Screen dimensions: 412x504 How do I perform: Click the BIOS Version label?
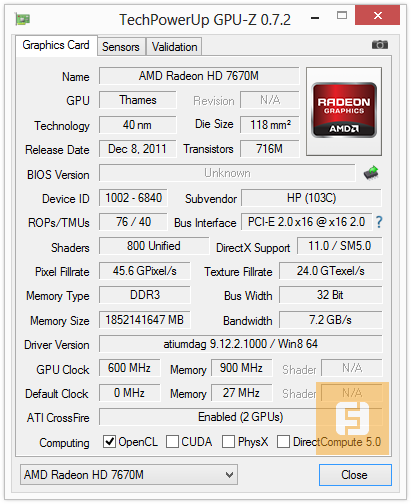point(58,175)
